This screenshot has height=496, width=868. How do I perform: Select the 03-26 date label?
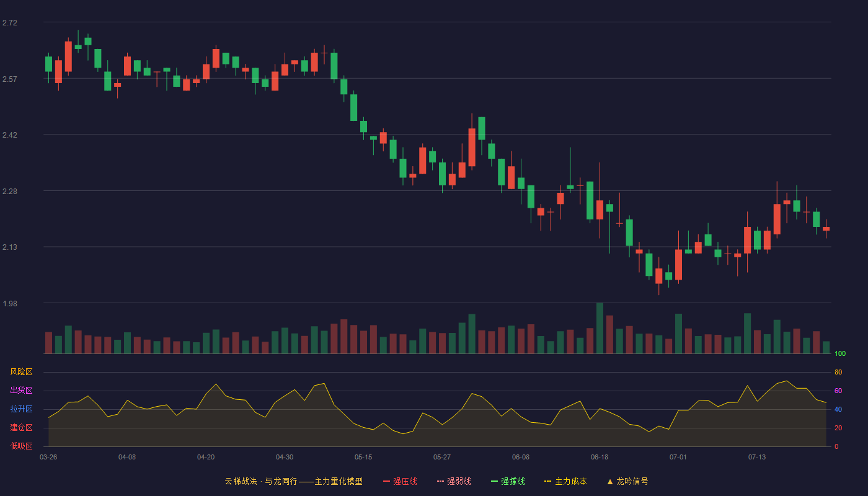coord(48,457)
